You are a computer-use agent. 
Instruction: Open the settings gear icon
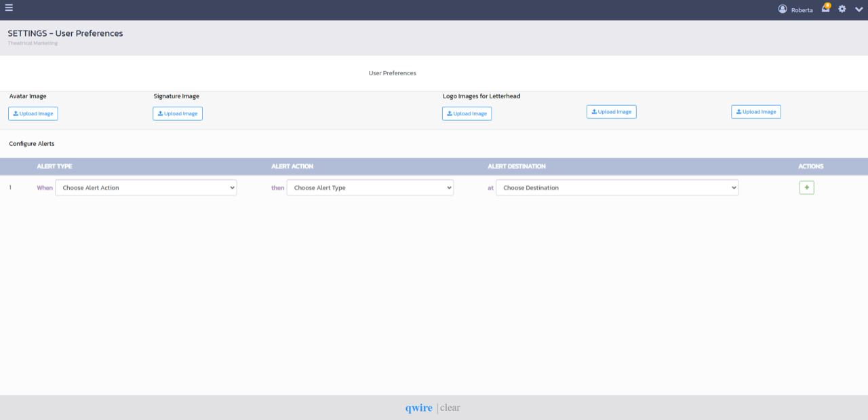coord(842,9)
